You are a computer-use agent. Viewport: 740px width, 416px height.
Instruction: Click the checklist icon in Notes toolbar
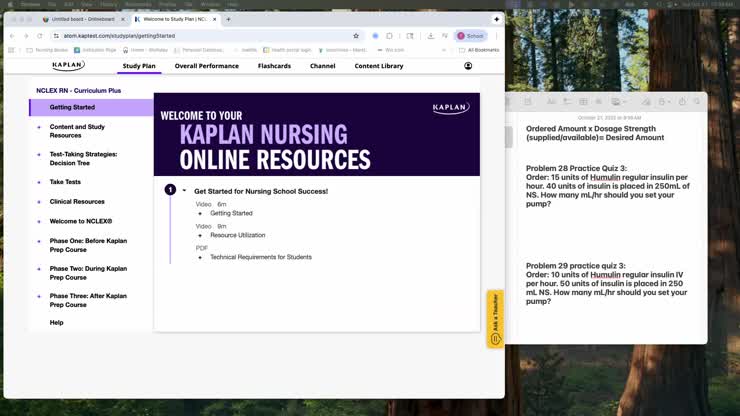[567, 102]
